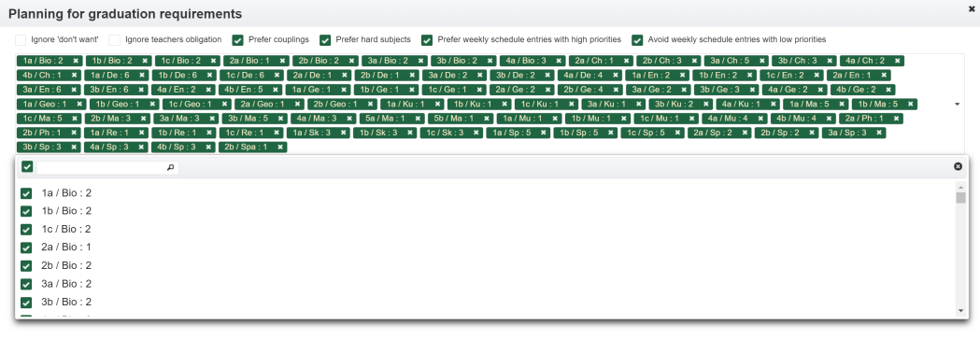Enable Ignore teachers obligation checkbox
The width and height of the screenshot is (980, 339).
click(114, 40)
